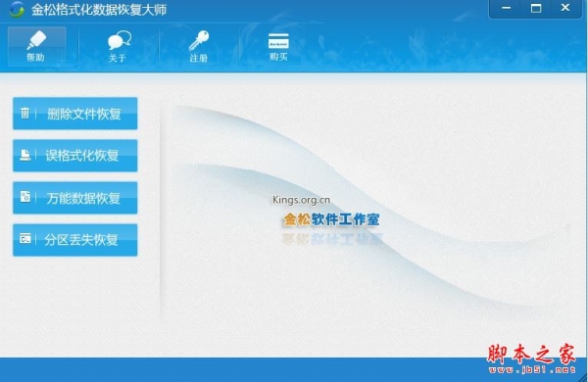
Task: Click the app logo in title bar
Action: [17, 10]
